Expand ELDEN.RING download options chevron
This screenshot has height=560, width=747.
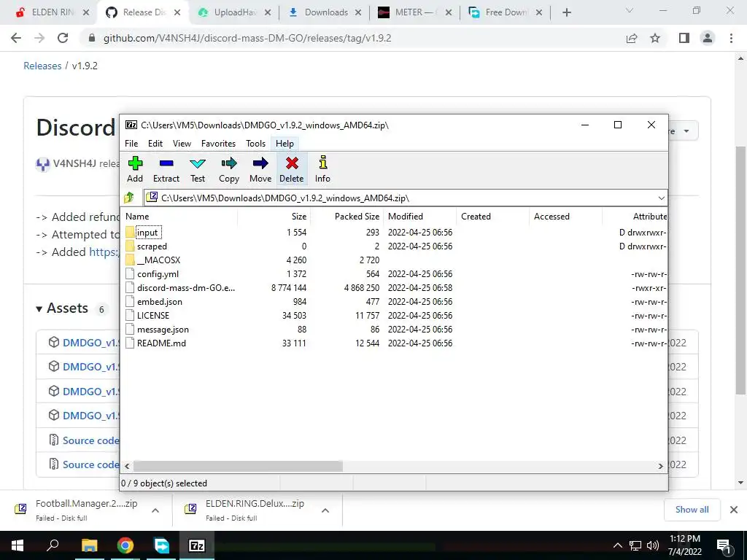pyautogui.click(x=325, y=510)
